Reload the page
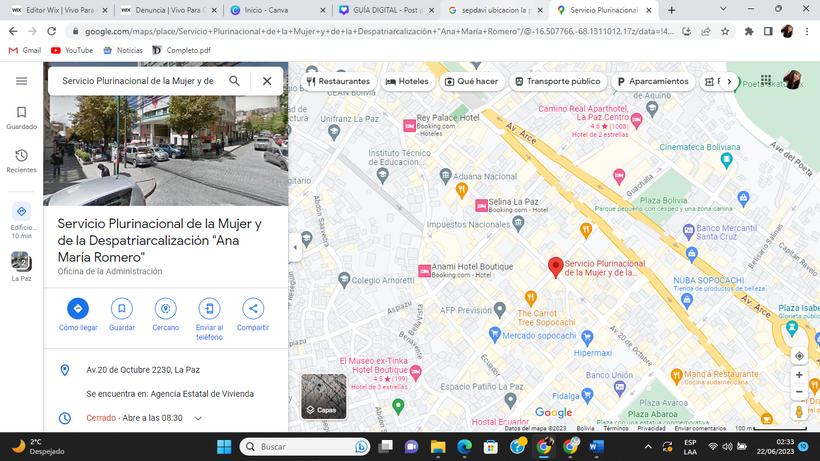The height and width of the screenshot is (461, 820). [x=51, y=31]
